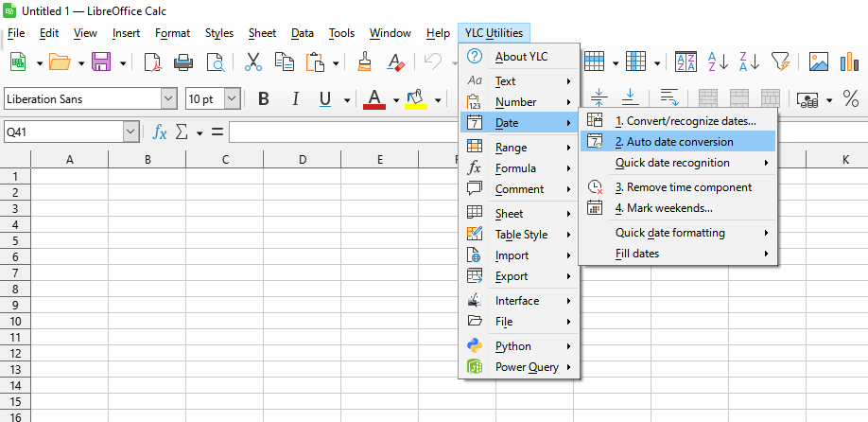Click the Insert Image icon
This screenshot has height=422, width=868.
tap(819, 62)
